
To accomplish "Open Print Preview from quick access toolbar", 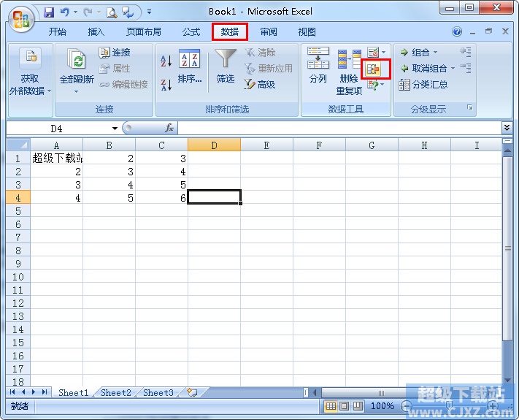I will click(112, 12).
